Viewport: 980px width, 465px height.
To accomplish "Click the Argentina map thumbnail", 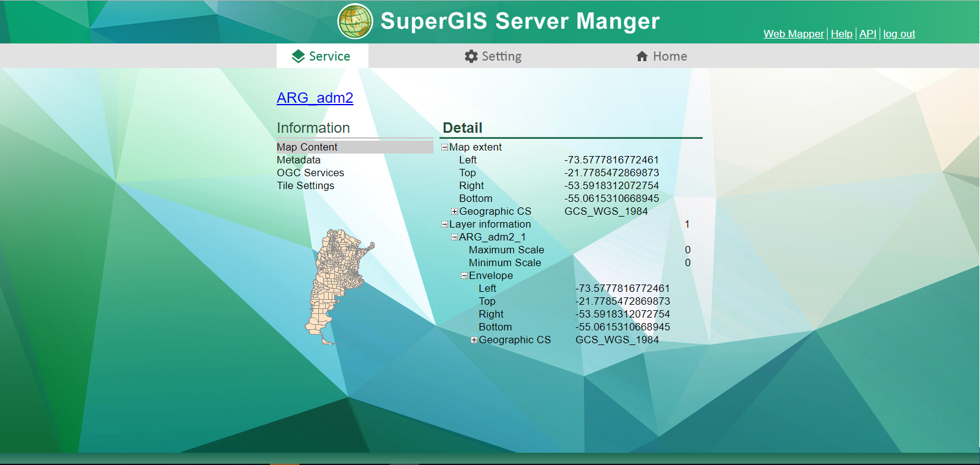I will pyautogui.click(x=339, y=286).
